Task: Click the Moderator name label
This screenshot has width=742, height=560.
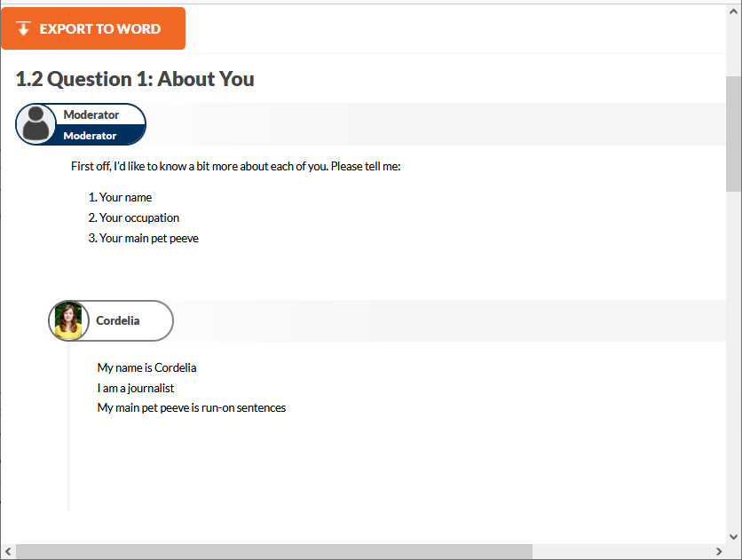Action: point(91,114)
